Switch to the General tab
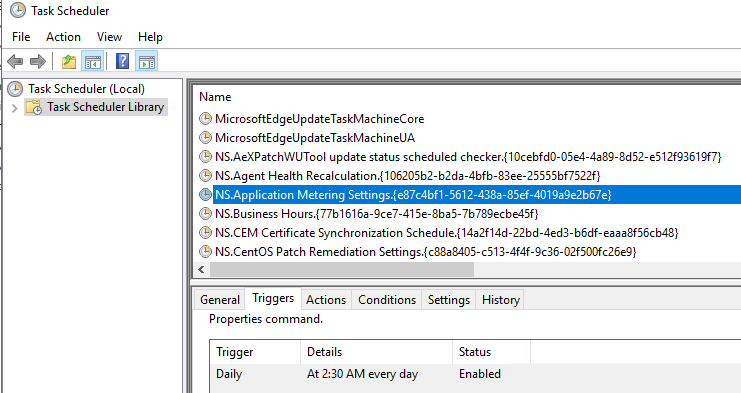 (x=220, y=300)
